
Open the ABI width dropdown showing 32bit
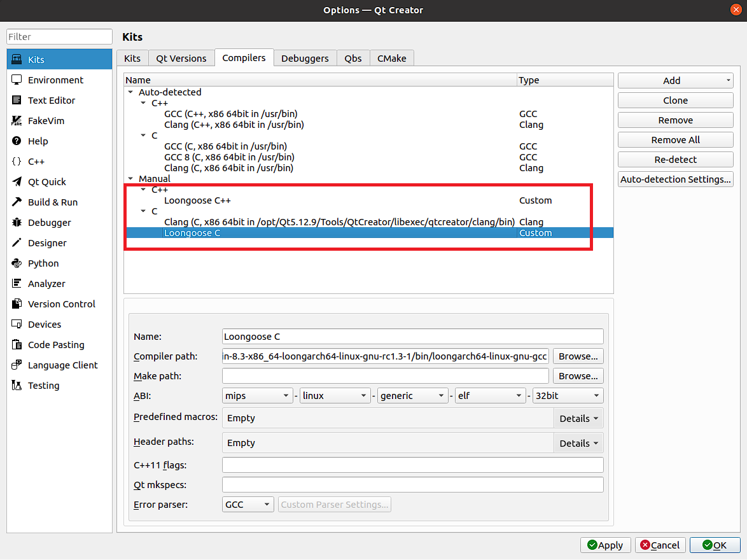(x=568, y=396)
